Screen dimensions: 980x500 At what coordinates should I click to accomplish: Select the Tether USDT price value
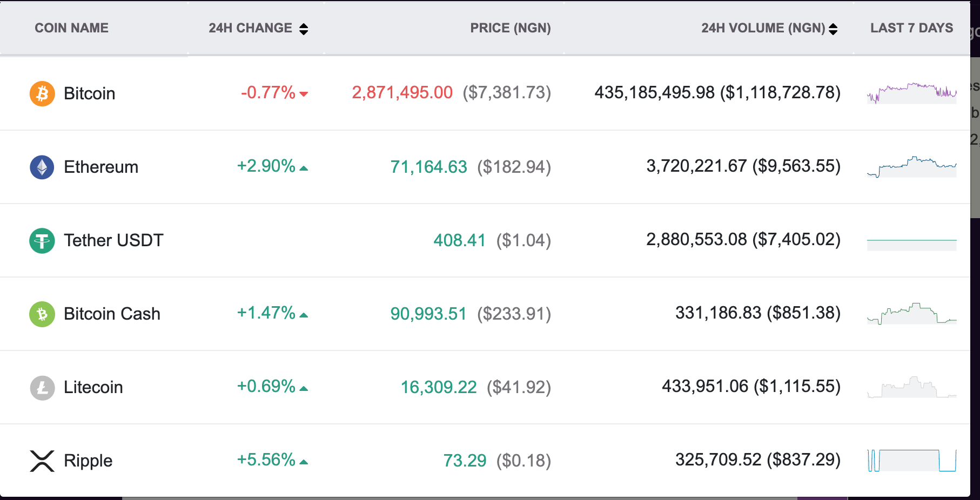click(459, 240)
